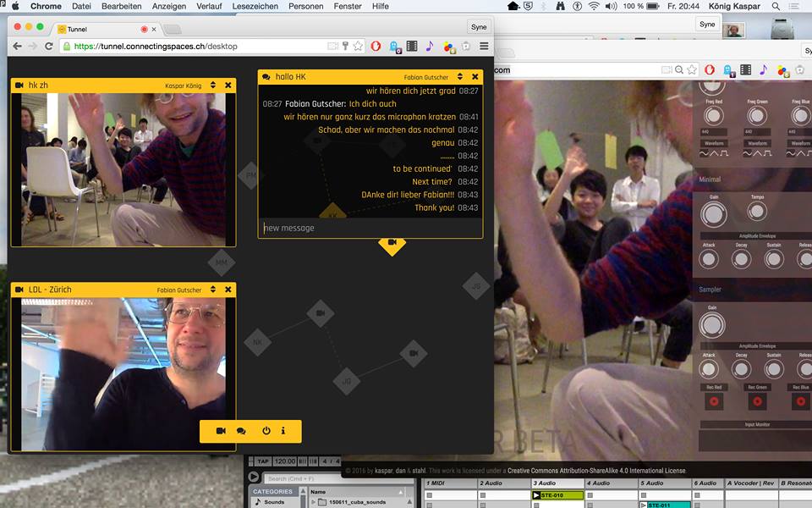This screenshot has height=508, width=812.
Task: Click the film strip extension in Tunnel window
Action: [412, 46]
